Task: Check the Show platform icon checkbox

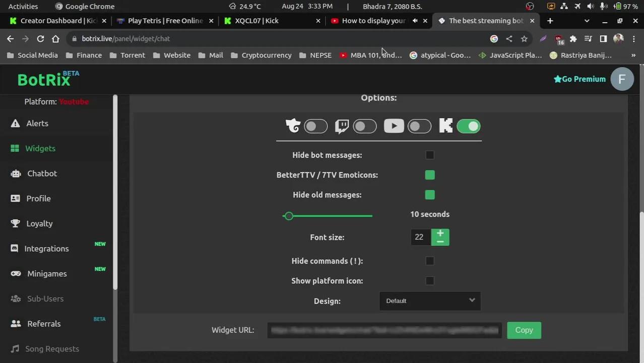Action: pyautogui.click(x=430, y=281)
